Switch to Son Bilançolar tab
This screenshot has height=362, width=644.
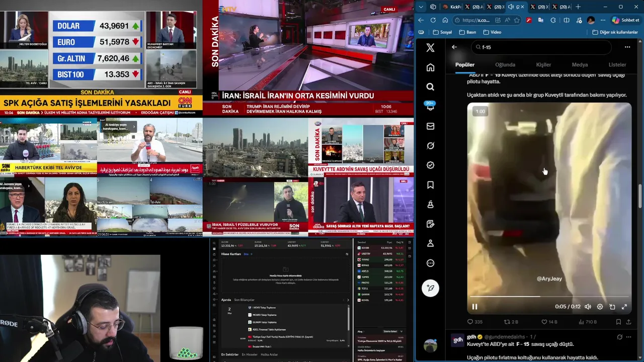(x=244, y=300)
